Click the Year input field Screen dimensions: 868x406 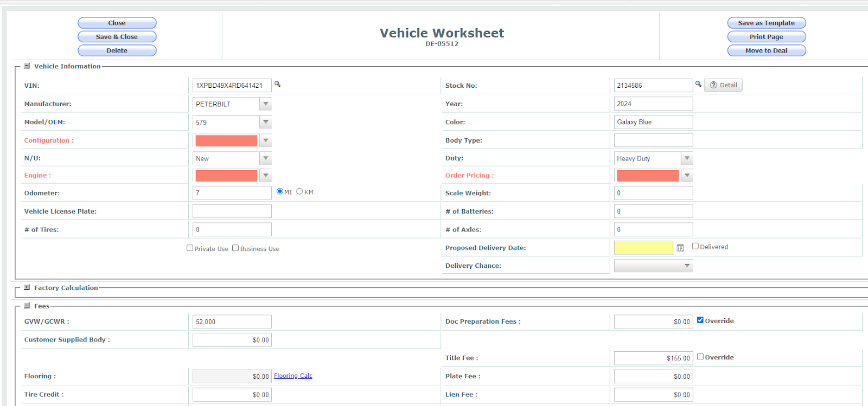click(653, 104)
